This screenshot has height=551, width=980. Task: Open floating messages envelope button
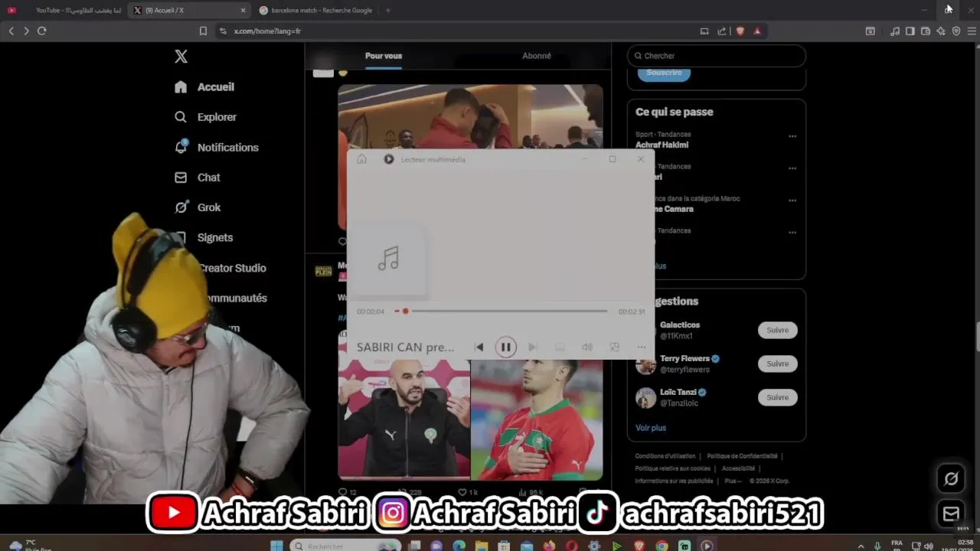coord(951,514)
